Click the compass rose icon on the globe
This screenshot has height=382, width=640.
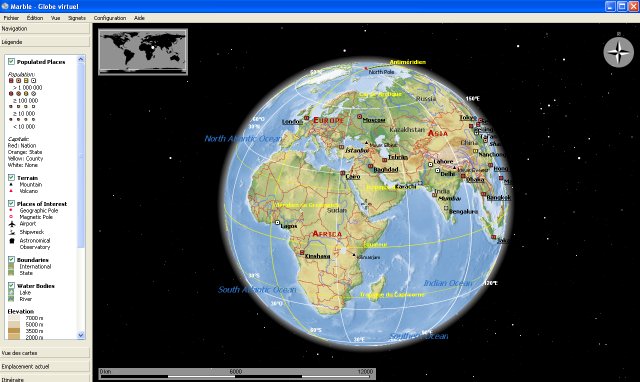pyautogui.click(x=618, y=52)
